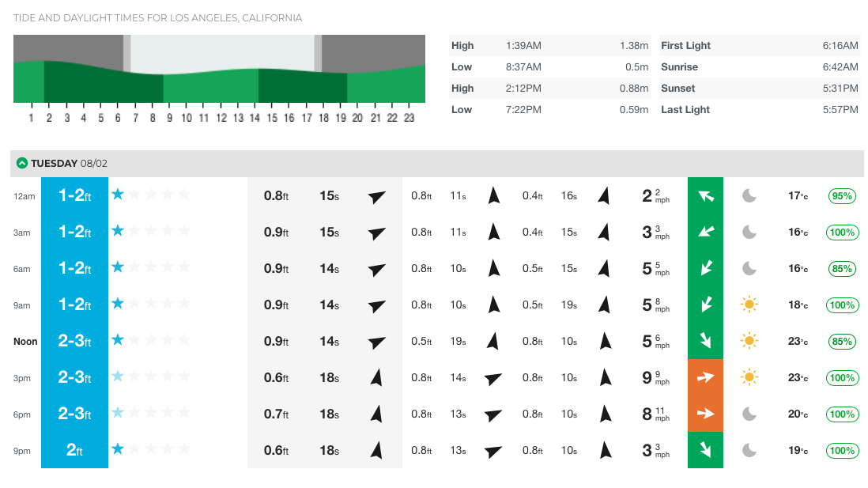This screenshot has width=868, height=488.
Task: Click the 9am sunny weather icon
Action: [749, 305]
